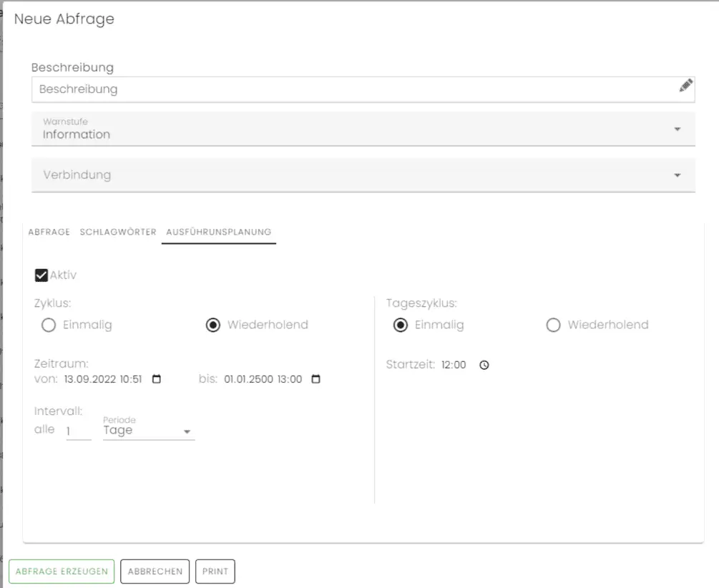Screen dimensions: 719x588
Task: Click the Abfrage erzeugen button
Action: coord(62,572)
